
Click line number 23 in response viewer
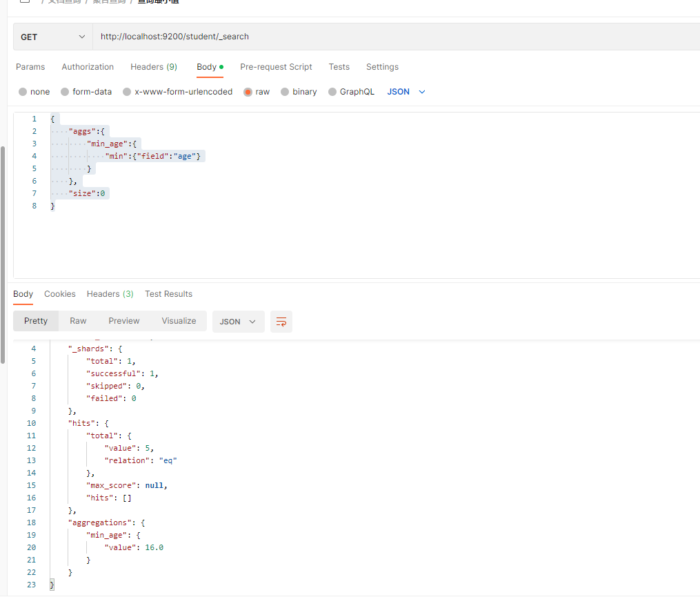(x=31, y=585)
